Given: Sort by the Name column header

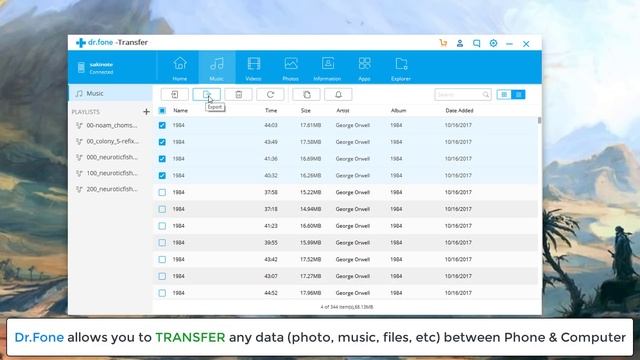Looking at the screenshot, I should click(180, 111).
